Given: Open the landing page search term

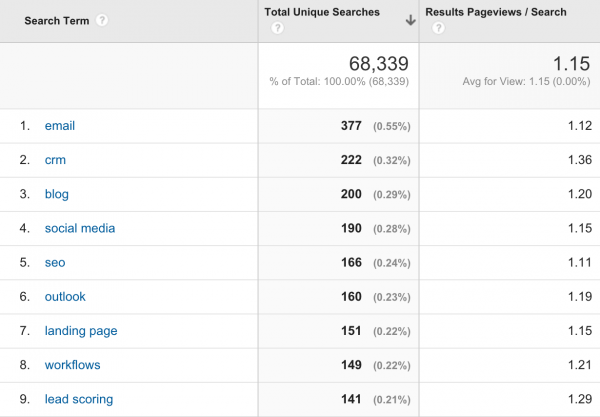Looking at the screenshot, I should [81, 331].
